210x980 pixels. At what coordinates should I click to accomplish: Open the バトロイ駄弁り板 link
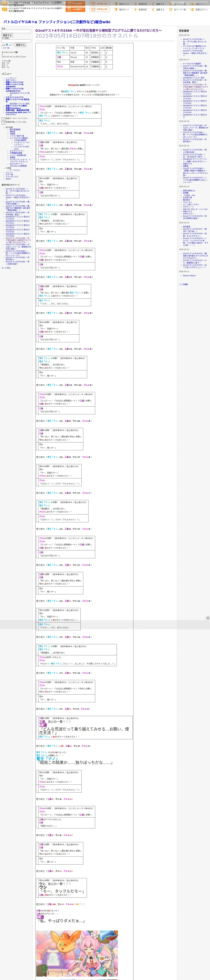(x=17, y=136)
